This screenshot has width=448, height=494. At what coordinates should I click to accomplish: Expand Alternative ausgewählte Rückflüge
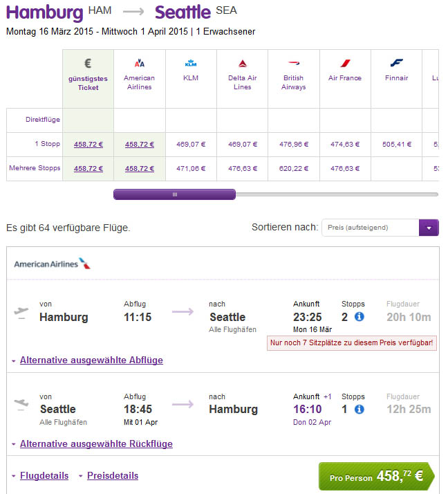[x=96, y=443]
